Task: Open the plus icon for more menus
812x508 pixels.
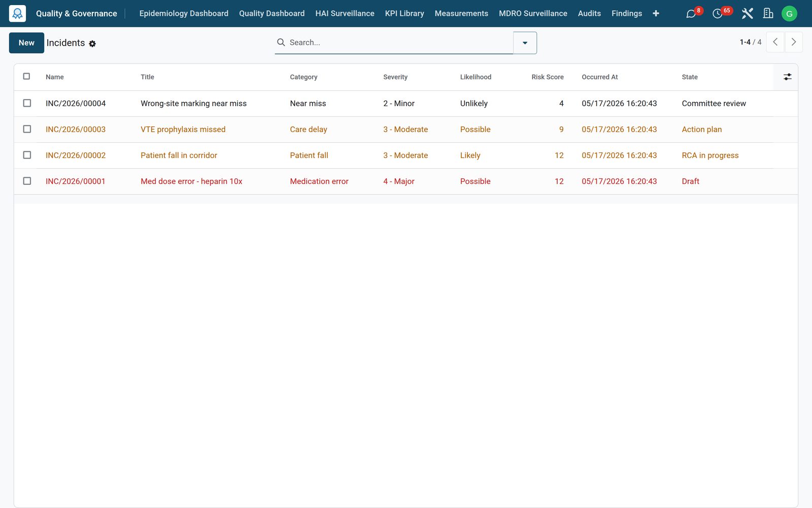Action: pos(656,14)
